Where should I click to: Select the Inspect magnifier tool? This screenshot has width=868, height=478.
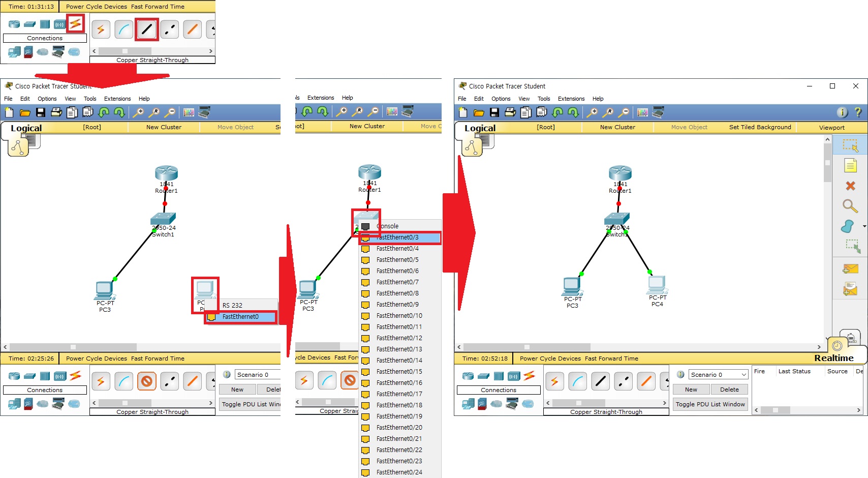(x=850, y=206)
